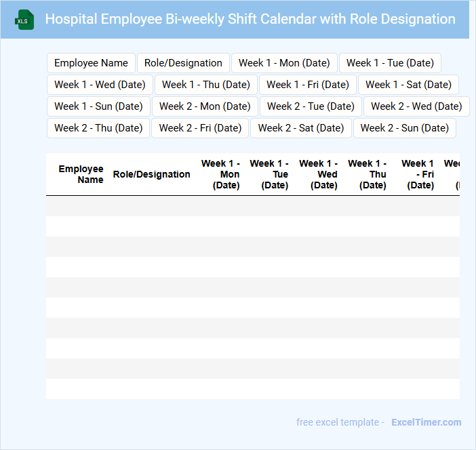Select the Role/Designation tag
The height and width of the screenshot is (450, 476).
[x=183, y=63]
